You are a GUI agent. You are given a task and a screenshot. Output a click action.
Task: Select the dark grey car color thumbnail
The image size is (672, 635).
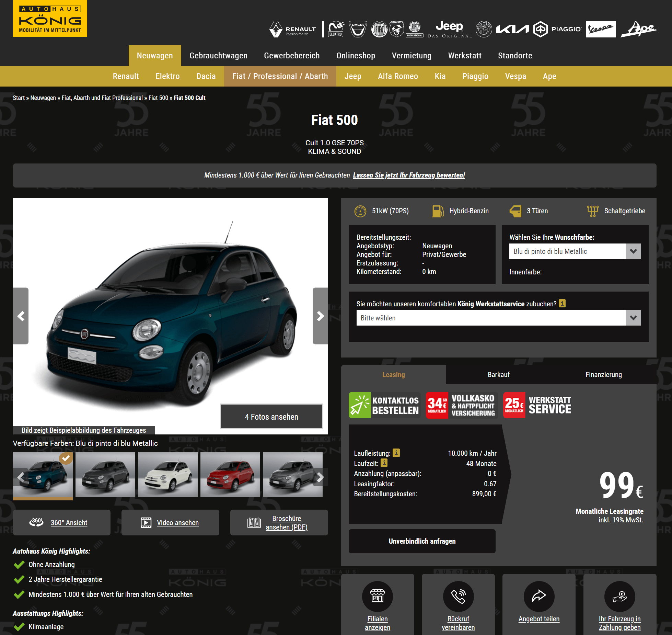[x=105, y=475]
